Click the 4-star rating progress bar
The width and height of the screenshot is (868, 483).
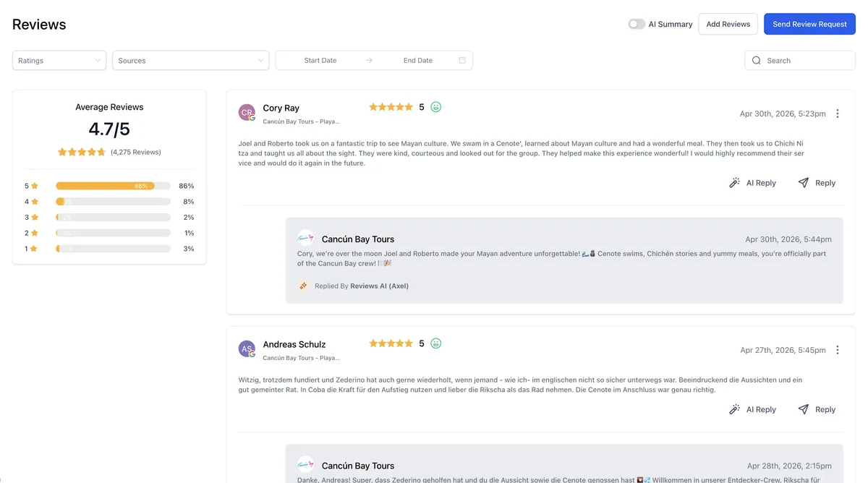(x=113, y=202)
